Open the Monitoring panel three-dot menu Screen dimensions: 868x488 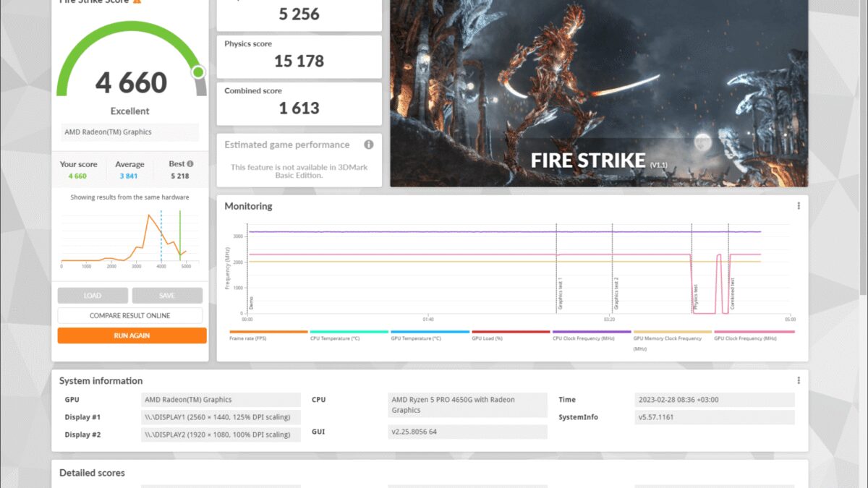799,206
